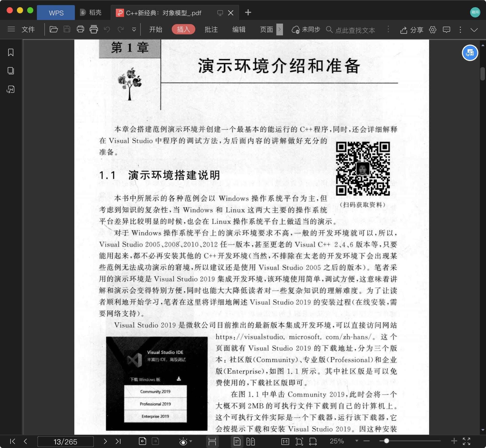Toggle the eye protection mode icon
Image resolution: width=486 pixels, height=448 pixels.
(x=183, y=442)
